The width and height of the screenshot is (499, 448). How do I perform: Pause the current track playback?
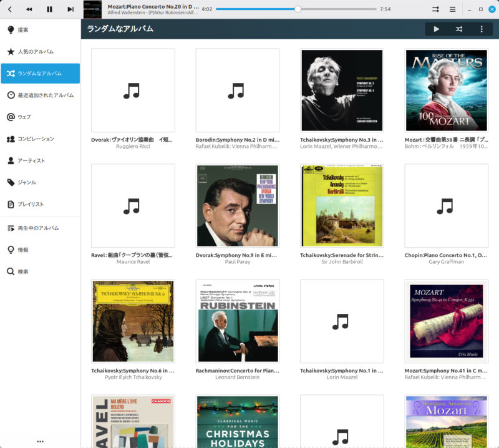[x=49, y=9]
